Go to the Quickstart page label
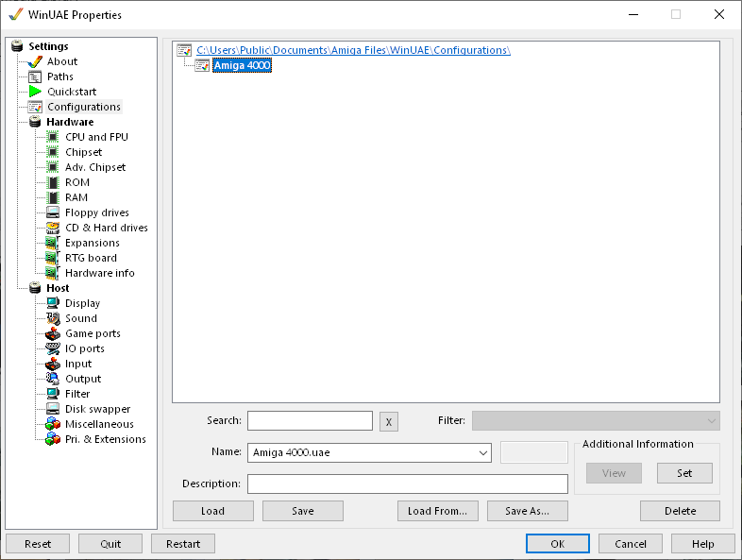Viewport: 742px width, 560px height. pos(72,92)
